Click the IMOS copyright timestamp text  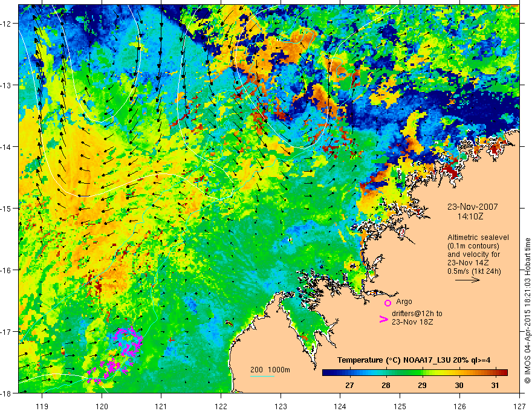(x=528, y=311)
